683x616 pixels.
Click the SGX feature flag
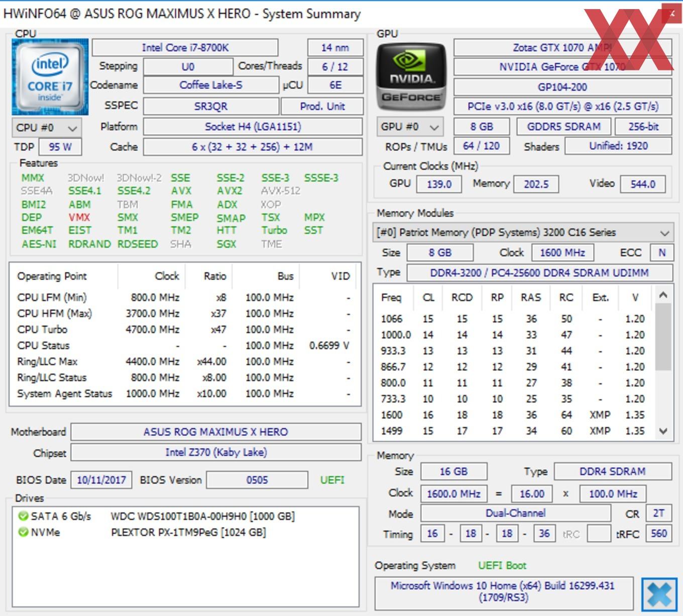226,244
